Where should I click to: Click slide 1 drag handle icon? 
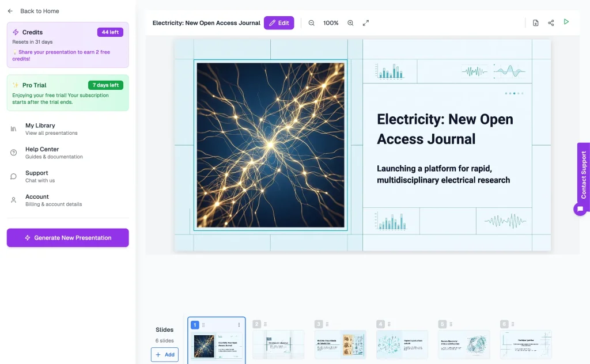[x=203, y=325]
